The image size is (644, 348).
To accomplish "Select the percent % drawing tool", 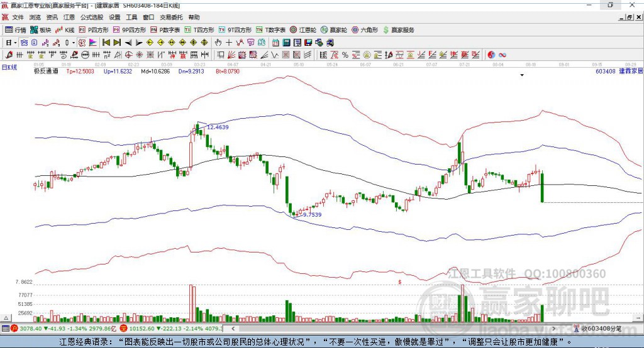I will 345,55.
